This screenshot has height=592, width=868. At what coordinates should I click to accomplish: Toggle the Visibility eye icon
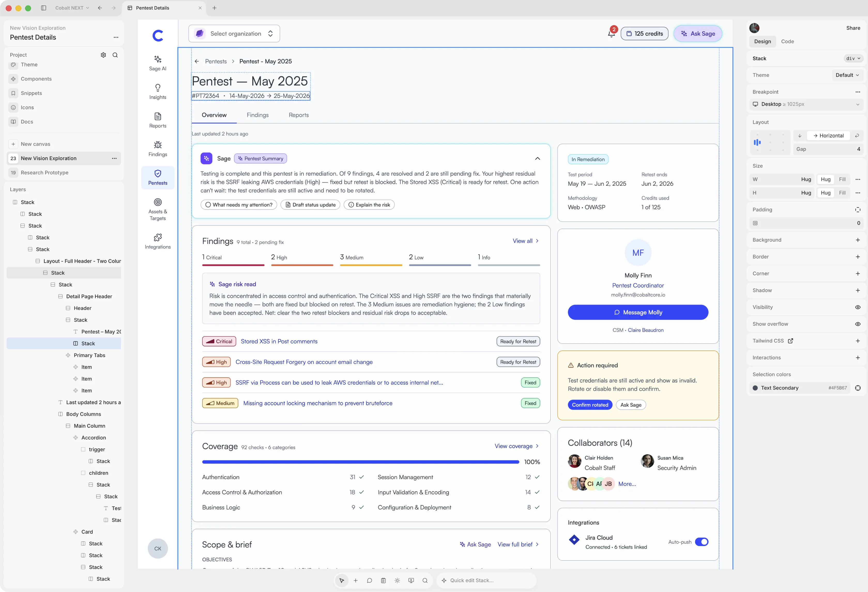(858, 307)
